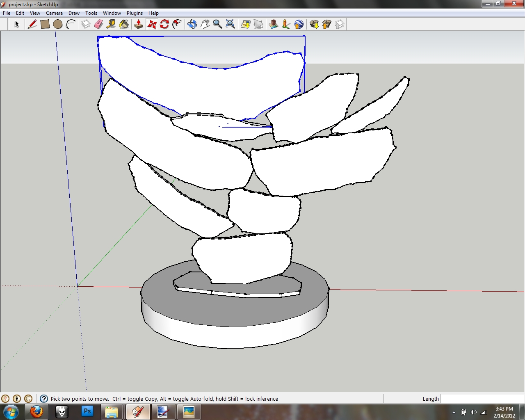Click Preview Model in Google Earth

[299, 24]
